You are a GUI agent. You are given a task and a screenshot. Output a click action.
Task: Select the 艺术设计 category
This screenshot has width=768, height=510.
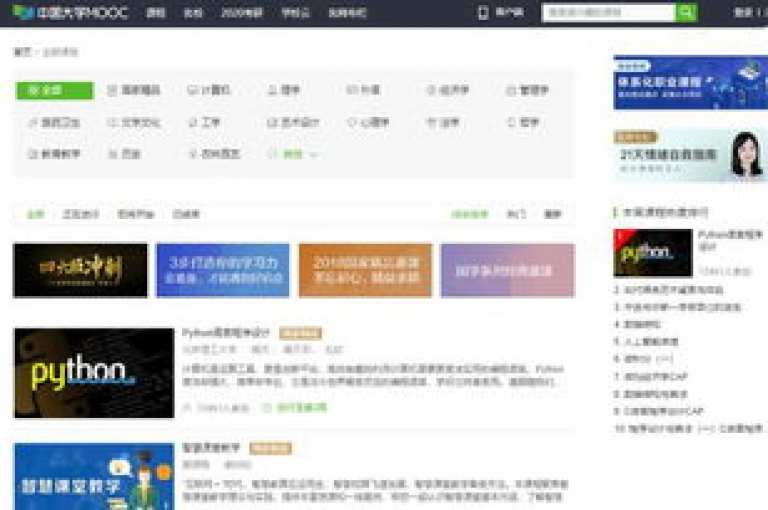[293, 122]
